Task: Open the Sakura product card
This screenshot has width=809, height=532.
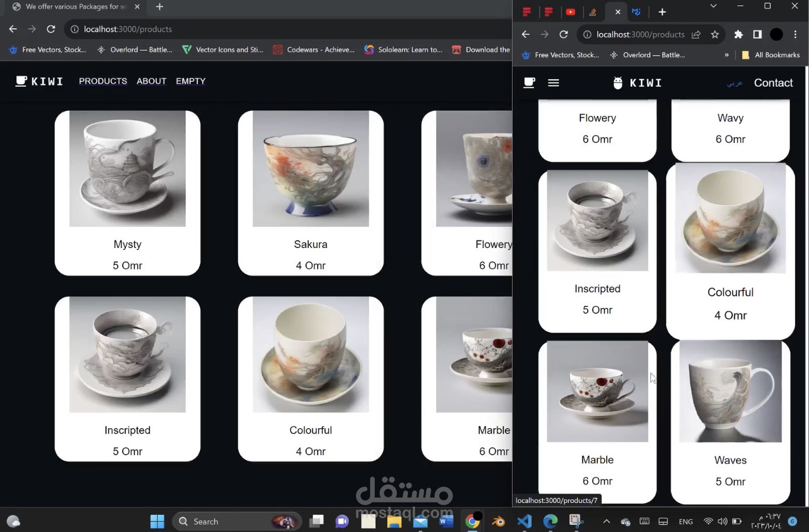Action: 311,193
